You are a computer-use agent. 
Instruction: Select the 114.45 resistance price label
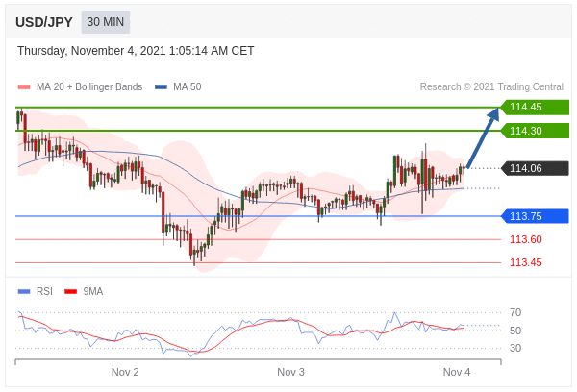pyautogui.click(x=535, y=107)
